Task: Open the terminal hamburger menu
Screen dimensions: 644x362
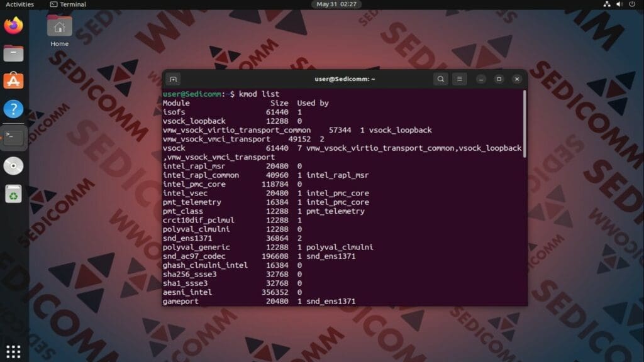Action: (x=460, y=79)
